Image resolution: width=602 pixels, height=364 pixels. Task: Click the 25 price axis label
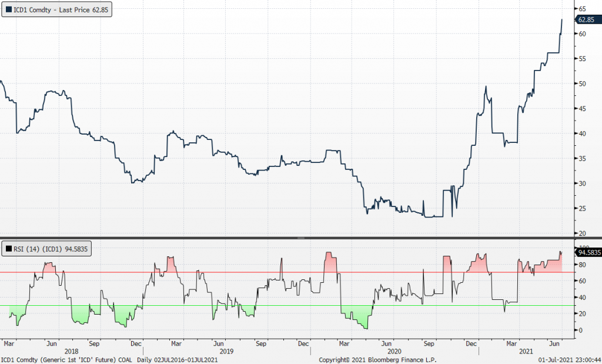pos(583,209)
